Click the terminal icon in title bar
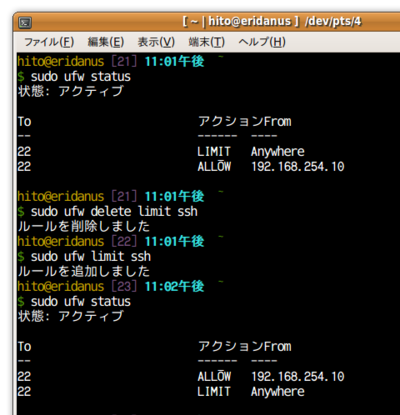 (25, 22)
